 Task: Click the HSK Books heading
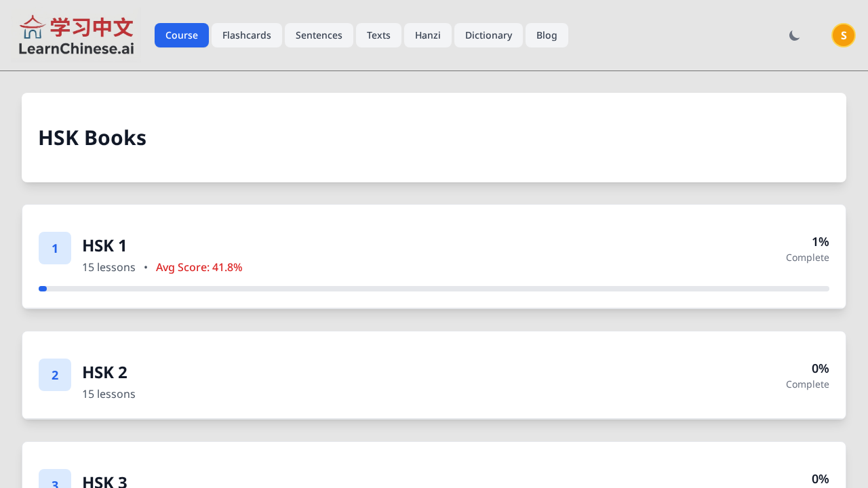93,138
